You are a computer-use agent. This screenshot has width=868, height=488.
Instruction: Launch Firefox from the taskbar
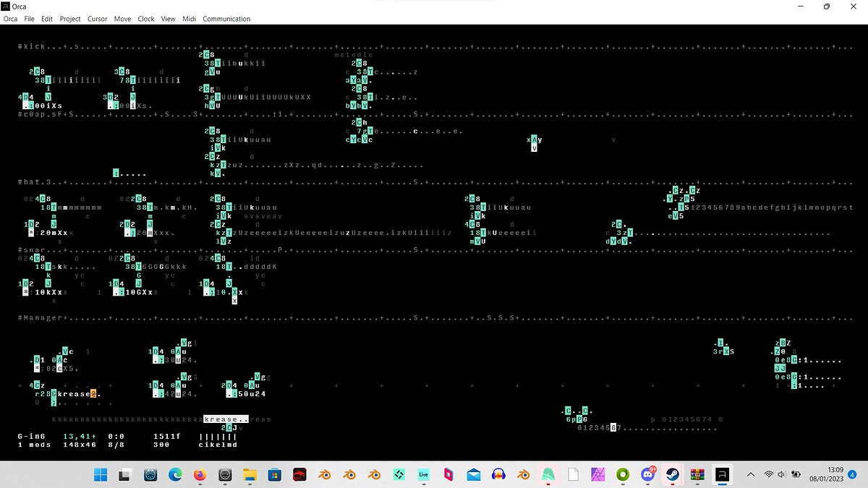pos(200,475)
